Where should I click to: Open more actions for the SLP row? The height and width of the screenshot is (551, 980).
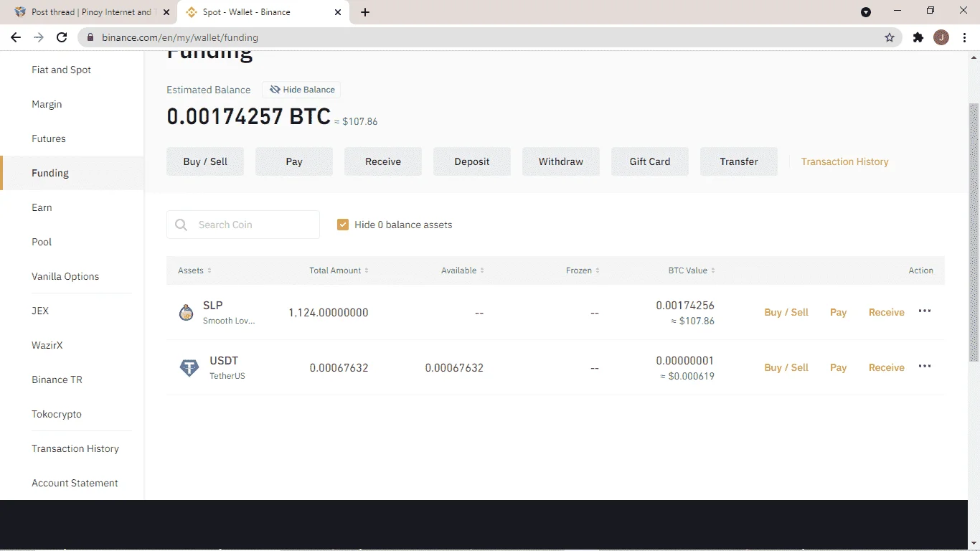coord(925,311)
